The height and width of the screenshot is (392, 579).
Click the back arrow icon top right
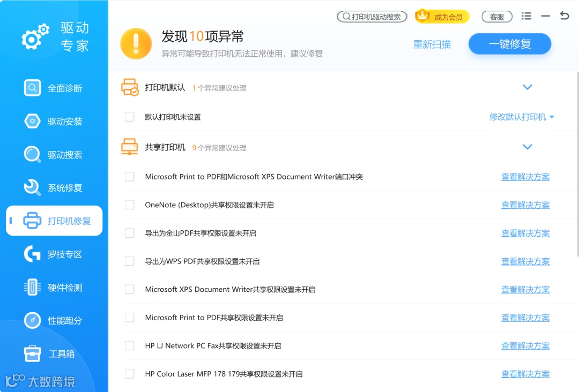coord(564,16)
